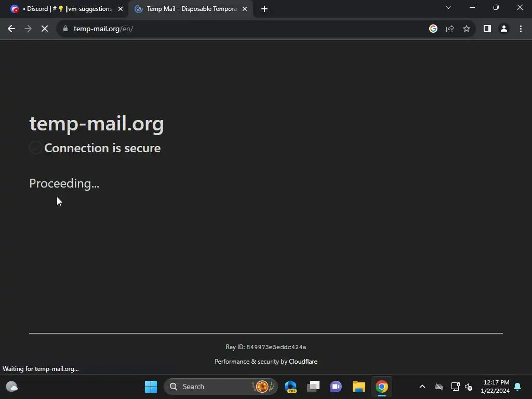
Task: Click the Ray ID value 849973e5eddc424a
Action: pyautogui.click(x=276, y=347)
